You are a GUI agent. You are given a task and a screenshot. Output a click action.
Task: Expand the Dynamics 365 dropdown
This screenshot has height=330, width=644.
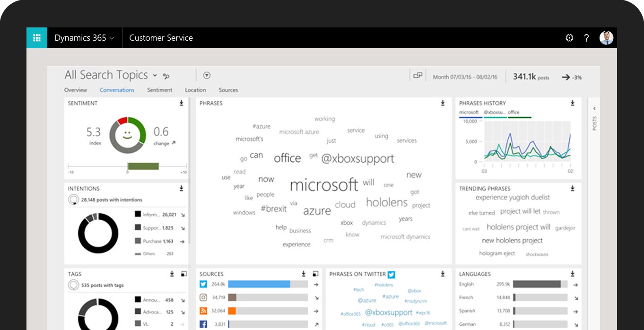[84, 38]
